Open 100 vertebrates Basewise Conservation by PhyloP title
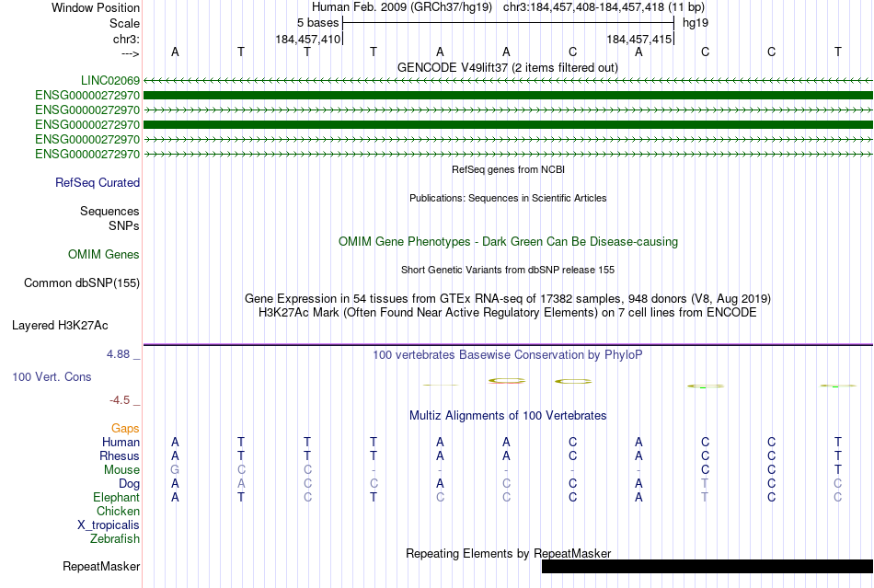The image size is (874, 588). coord(508,354)
